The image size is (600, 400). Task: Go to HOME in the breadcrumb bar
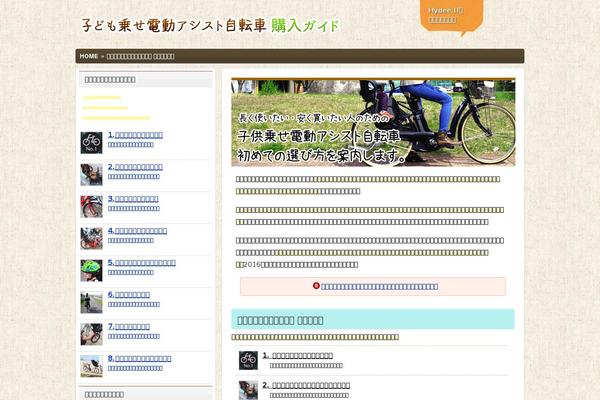89,56
